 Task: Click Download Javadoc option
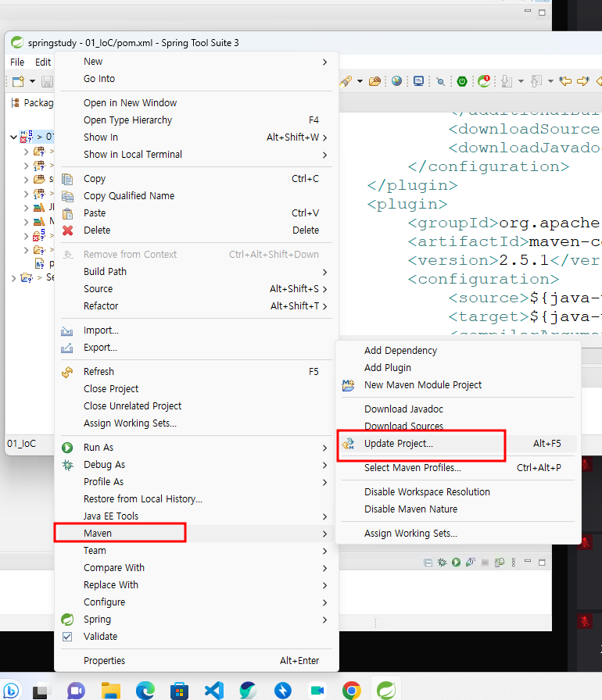point(403,409)
